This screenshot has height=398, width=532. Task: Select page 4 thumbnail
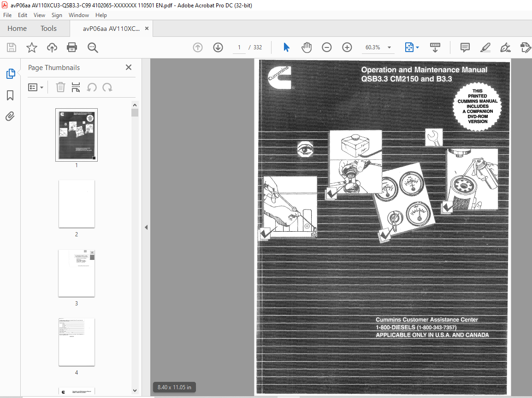(77, 342)
